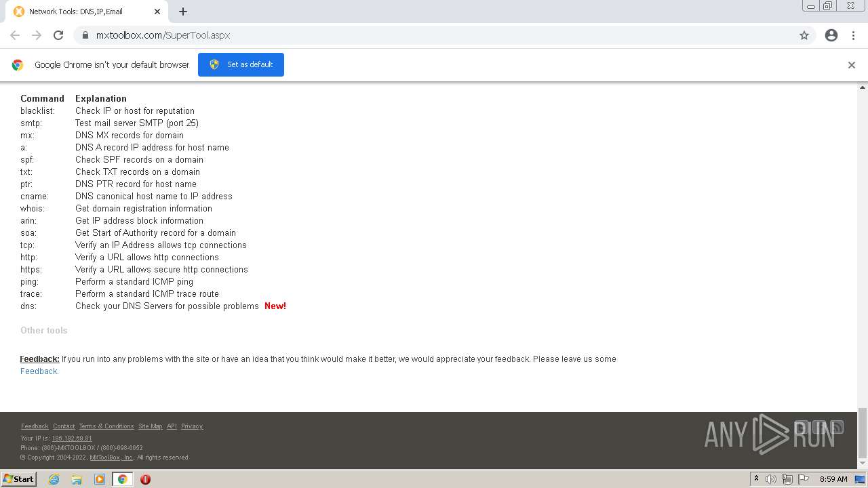The width and height of the screenshot is (868, 488).
Task: Click the Chrome taskbar icon
Action: (x=123, y=479)
